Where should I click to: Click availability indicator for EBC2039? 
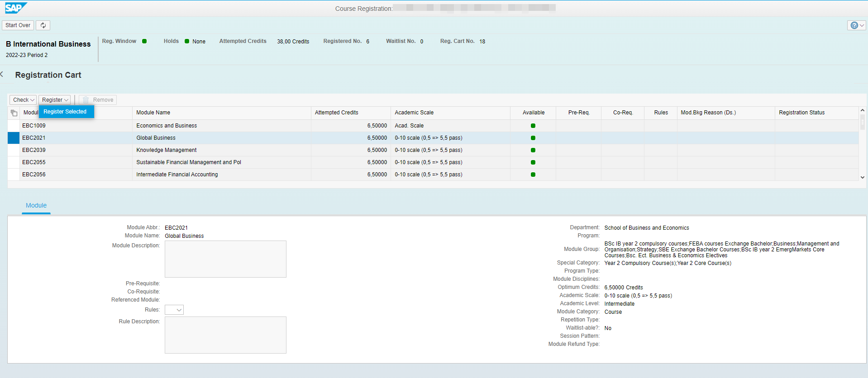pyautogui.click(x=533, y=150)
